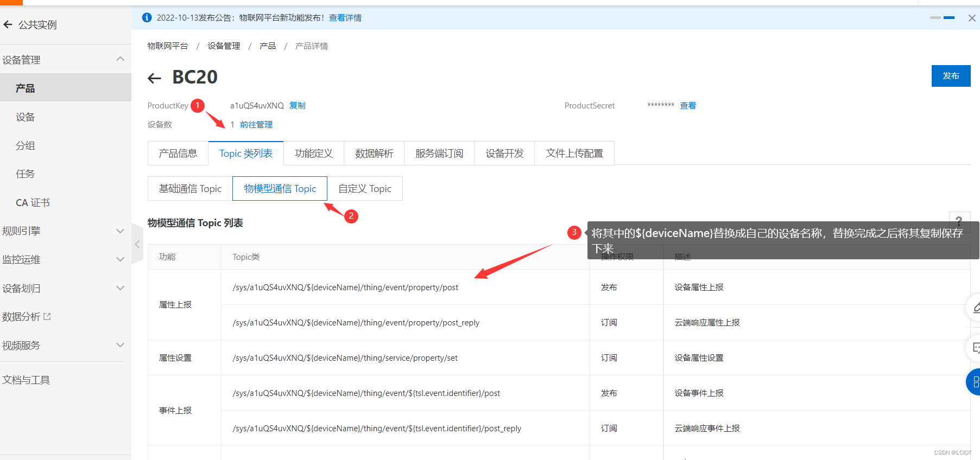This screenshot has height=460, width=980.
Task: Switch to the Topic 类列表 tab
Action: coord(246,154)
